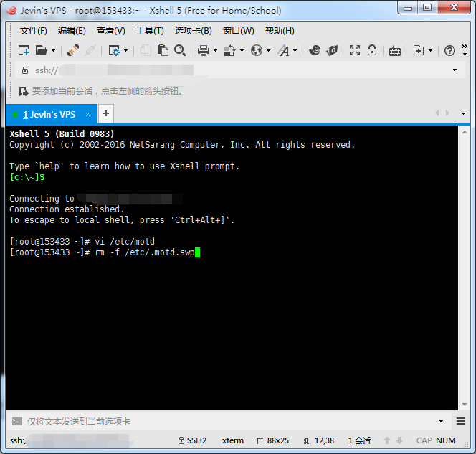Click the Disconnect icon
Viewport: 476px width, 454px height.
coord(90,50)
